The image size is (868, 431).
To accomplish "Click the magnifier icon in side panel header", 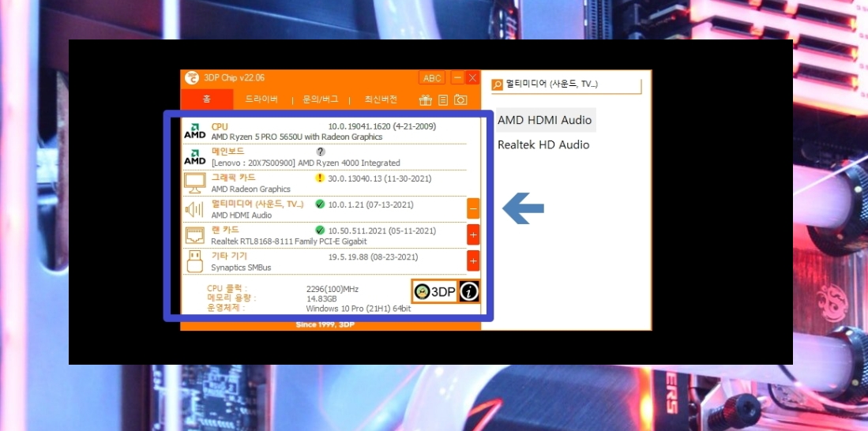I will 497,84.
